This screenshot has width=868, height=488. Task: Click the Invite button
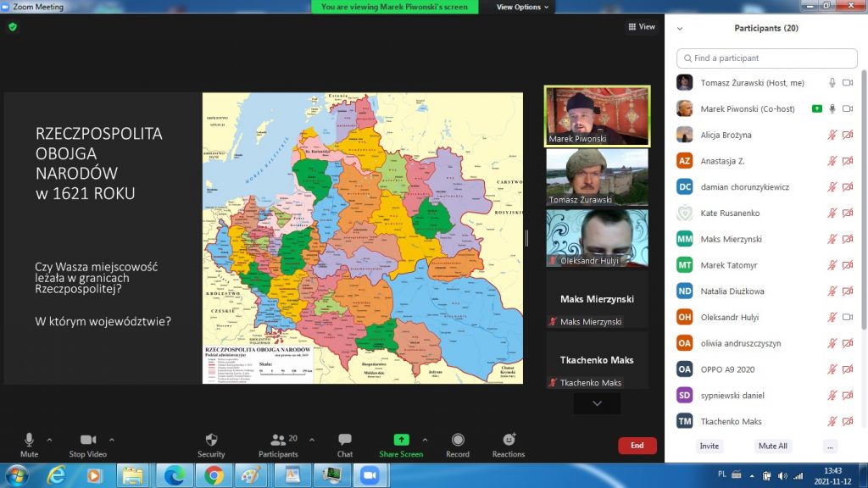click(x=709, y=446)
